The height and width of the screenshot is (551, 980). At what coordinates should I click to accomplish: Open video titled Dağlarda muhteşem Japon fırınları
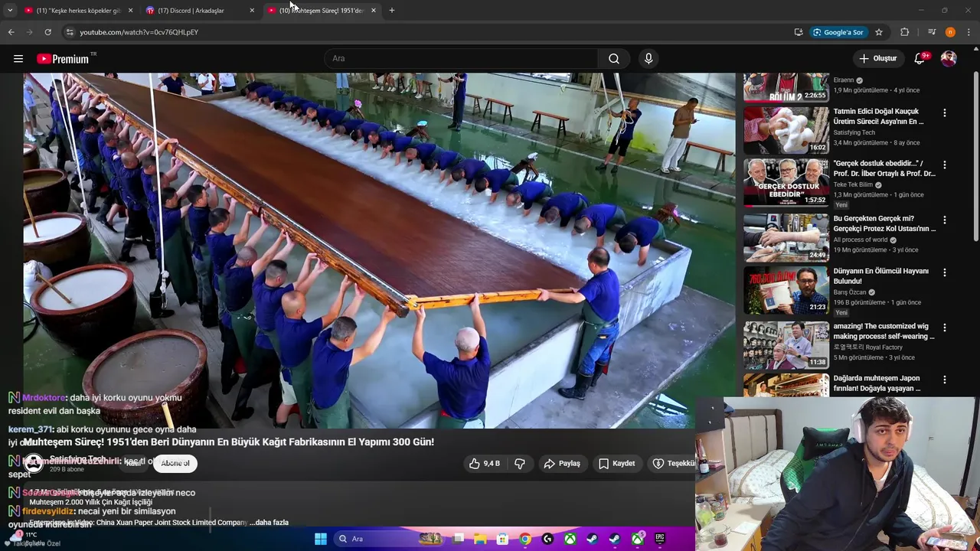coord(877,383)
